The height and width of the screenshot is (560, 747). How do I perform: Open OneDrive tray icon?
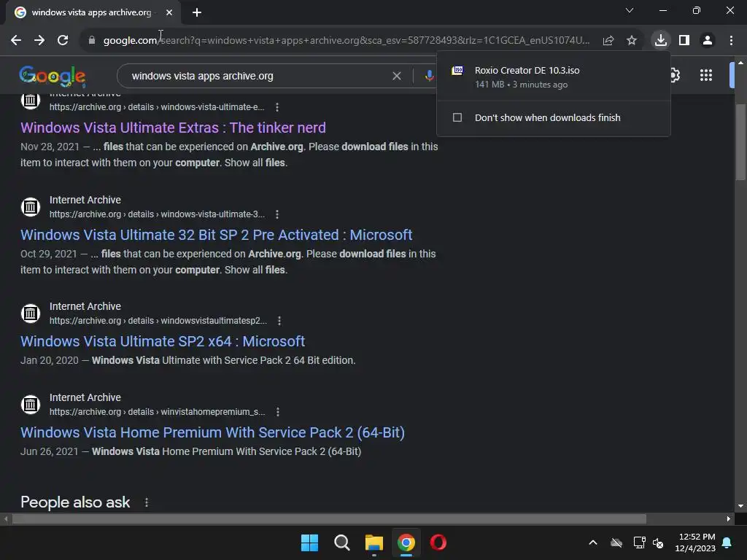click(616, 542)
